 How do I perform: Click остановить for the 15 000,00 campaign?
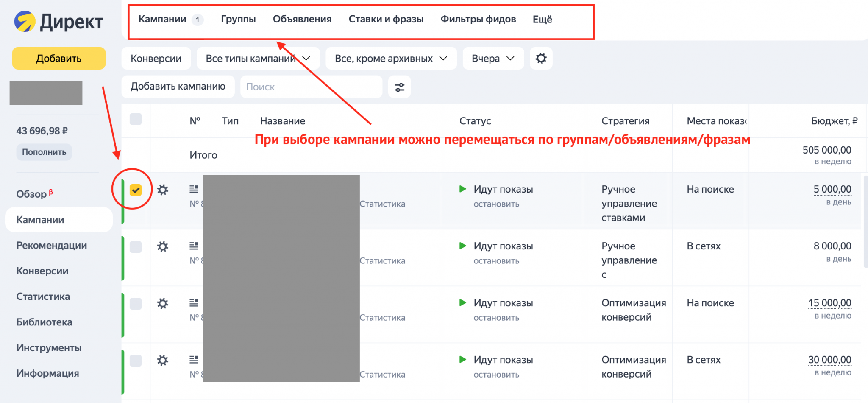point(496,318)
